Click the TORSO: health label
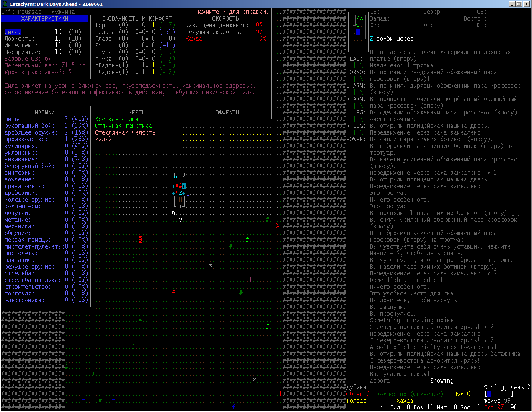The width and height of the screenshot is (532, 412). click(356, 72)
